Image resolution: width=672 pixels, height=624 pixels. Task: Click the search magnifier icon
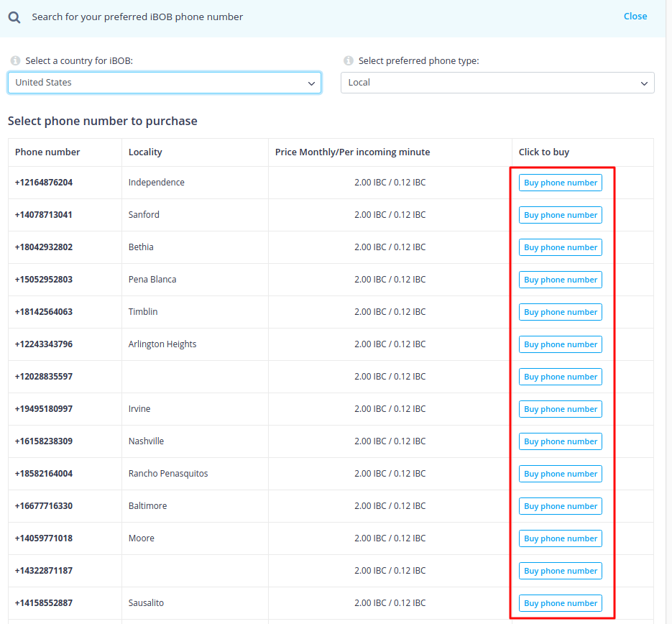click(x=14, y=17)
